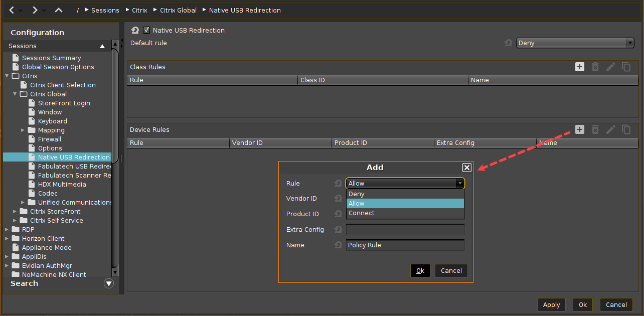Duplicate a Device Rule using the copy icon
Screen dimensions: 644x316
pos(626,129)
